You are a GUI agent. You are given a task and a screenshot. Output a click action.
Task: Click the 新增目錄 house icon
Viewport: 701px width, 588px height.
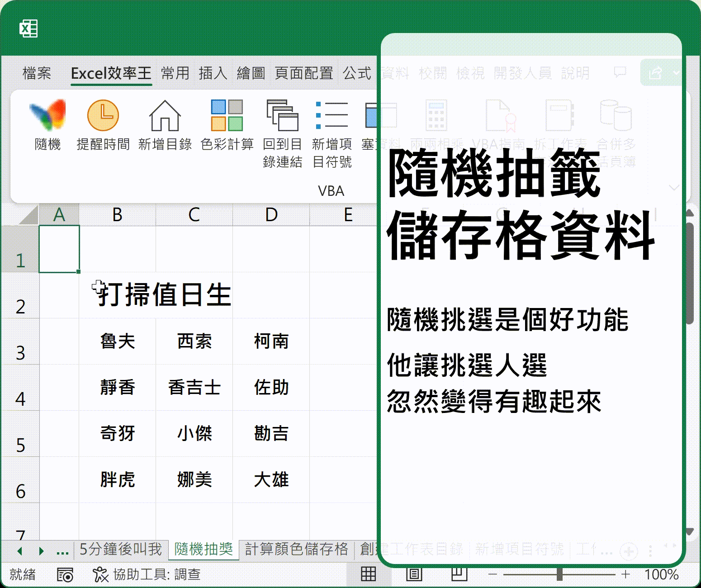tap(165, 116)
